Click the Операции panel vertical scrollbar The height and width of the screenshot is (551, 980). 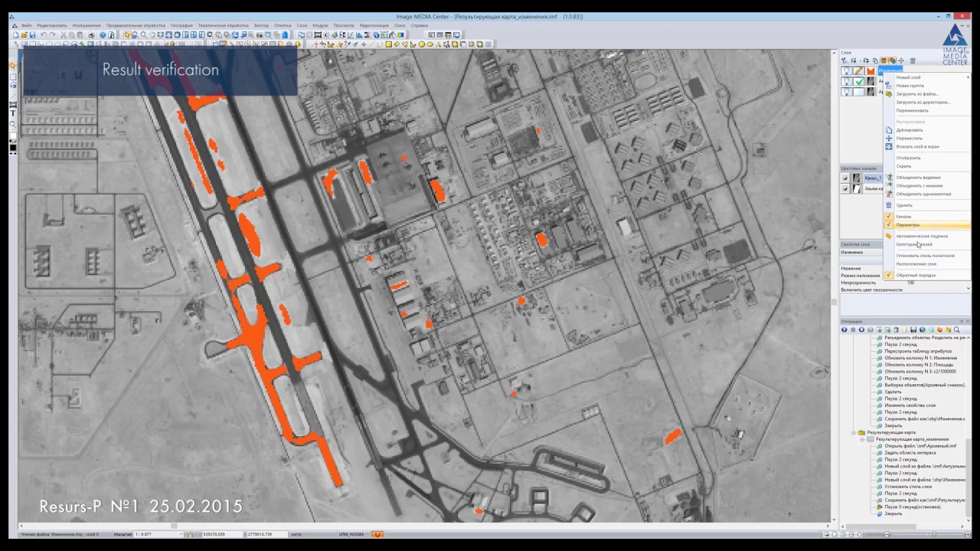point(969,478)
